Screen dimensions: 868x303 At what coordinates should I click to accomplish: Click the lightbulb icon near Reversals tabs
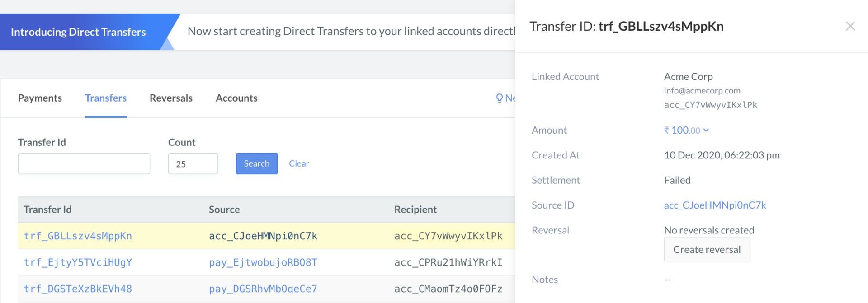pyautogui.click(x=499, y=98)
